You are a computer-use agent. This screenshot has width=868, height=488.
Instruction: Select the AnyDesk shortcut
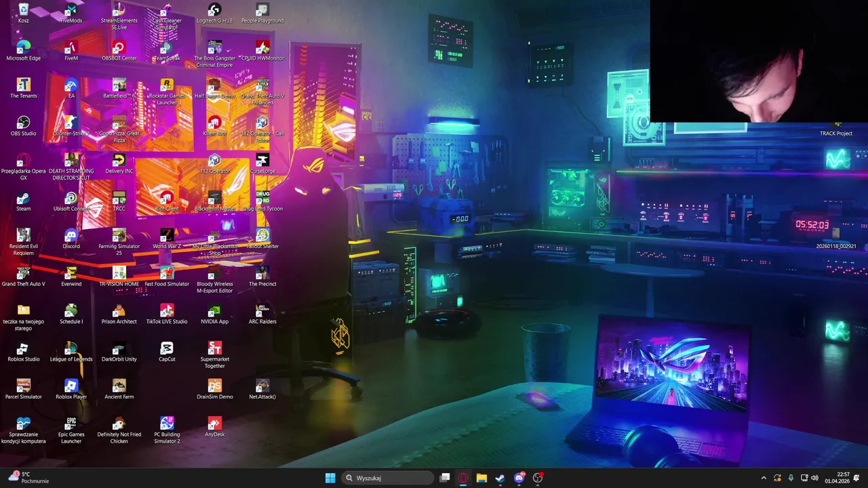tap(214, 427)
